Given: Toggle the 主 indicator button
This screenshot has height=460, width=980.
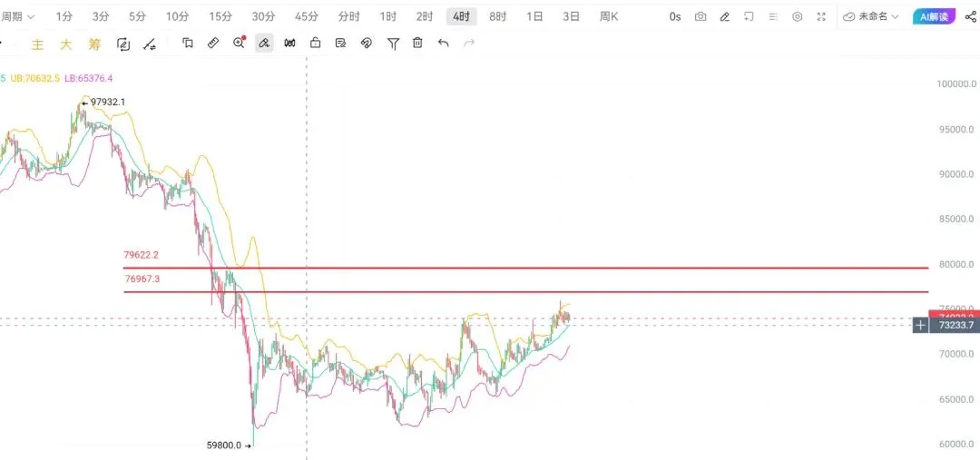Looking at the screenshot, I should (37, 44).
